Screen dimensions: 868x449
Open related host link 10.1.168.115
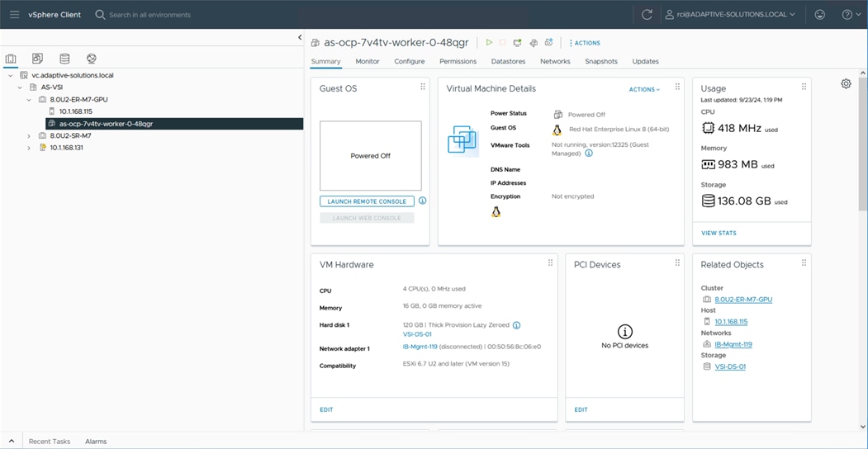731,322
